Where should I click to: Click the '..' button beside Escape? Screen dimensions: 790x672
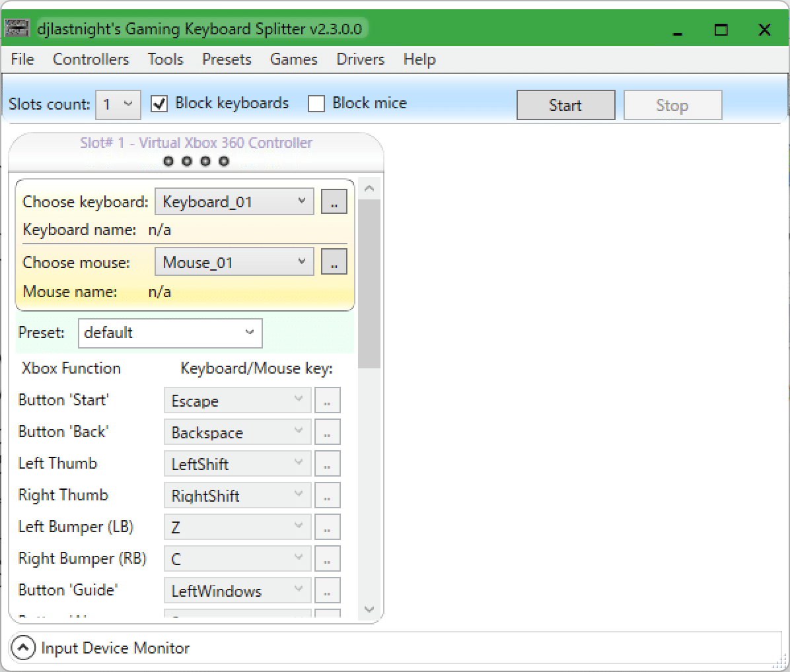[328, 401]
